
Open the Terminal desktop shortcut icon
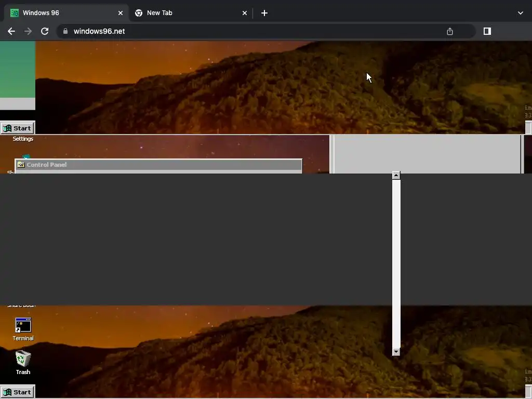[x=23, y=325]
